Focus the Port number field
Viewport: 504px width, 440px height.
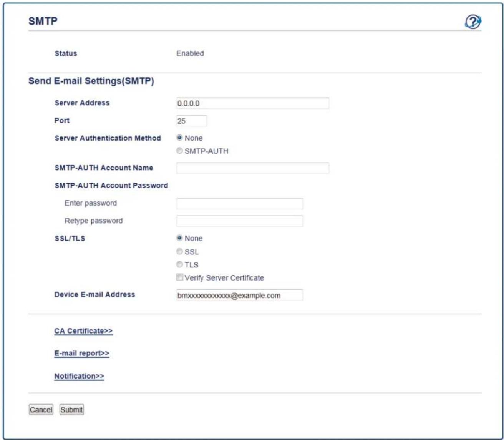[191, 121]
